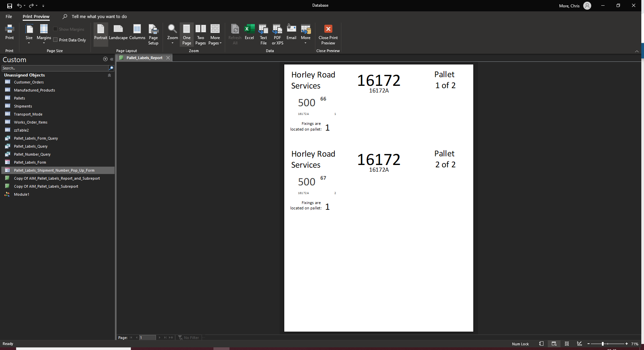Export report to a Text File
644x350 pixels.
tap(263, 34)
